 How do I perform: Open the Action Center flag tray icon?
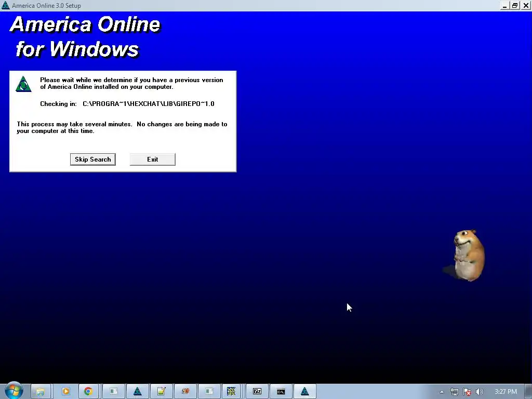pos(467,392)
